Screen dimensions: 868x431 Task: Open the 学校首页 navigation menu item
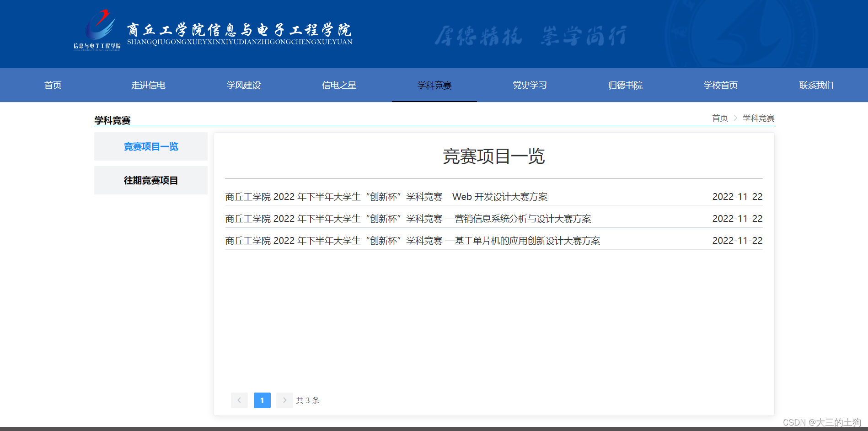pyautogui.click(x=720, y=85)
